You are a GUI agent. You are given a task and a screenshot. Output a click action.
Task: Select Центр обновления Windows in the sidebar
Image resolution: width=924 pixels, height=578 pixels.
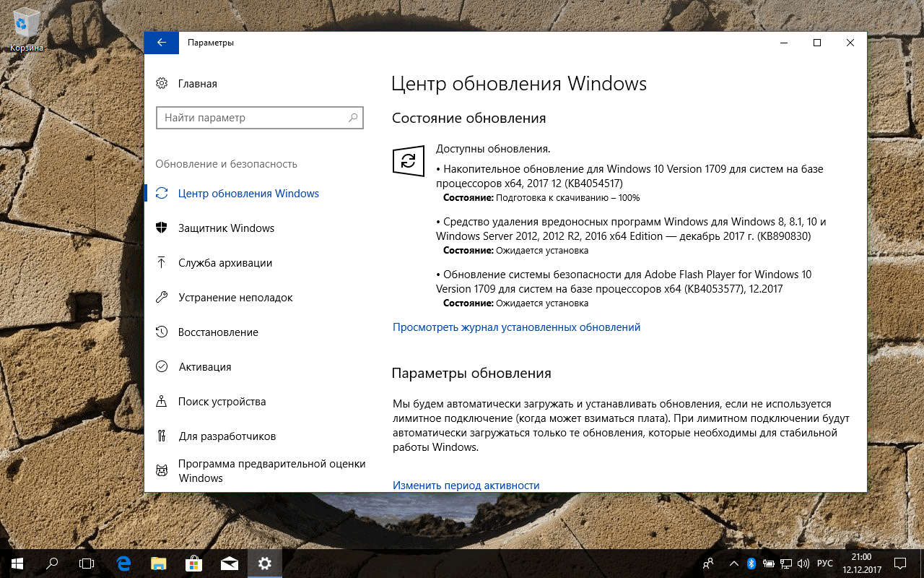[248, 193]
